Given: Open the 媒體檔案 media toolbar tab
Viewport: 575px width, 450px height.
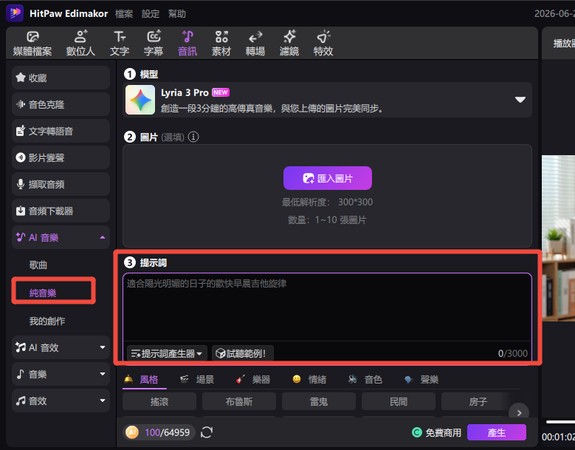Looking at the screenshot, I should pos(32,43).
